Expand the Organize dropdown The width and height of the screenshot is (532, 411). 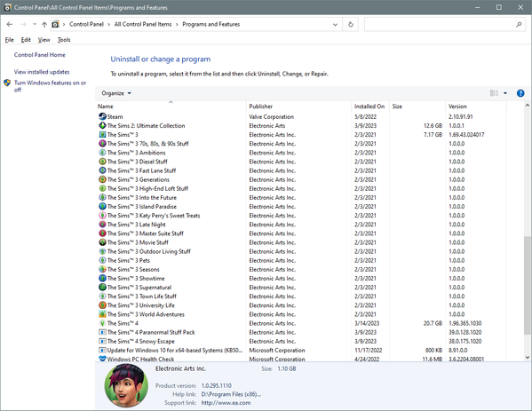[x=116, y=93]
